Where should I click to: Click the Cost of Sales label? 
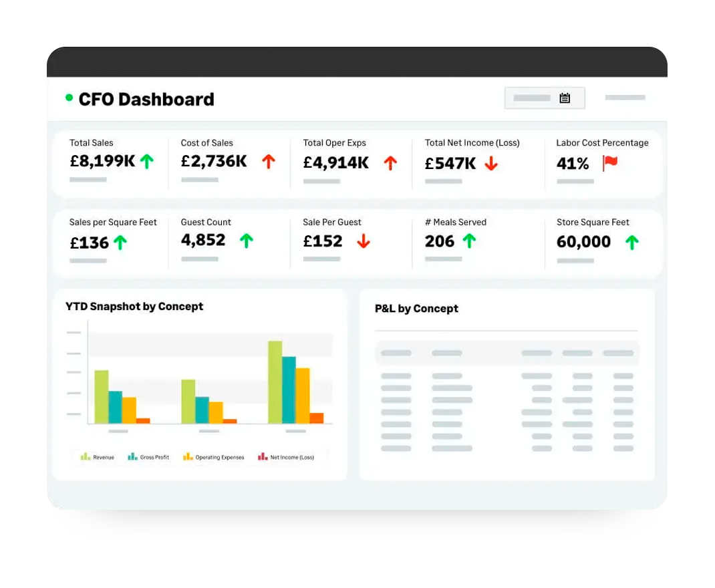tap(207, 143)
